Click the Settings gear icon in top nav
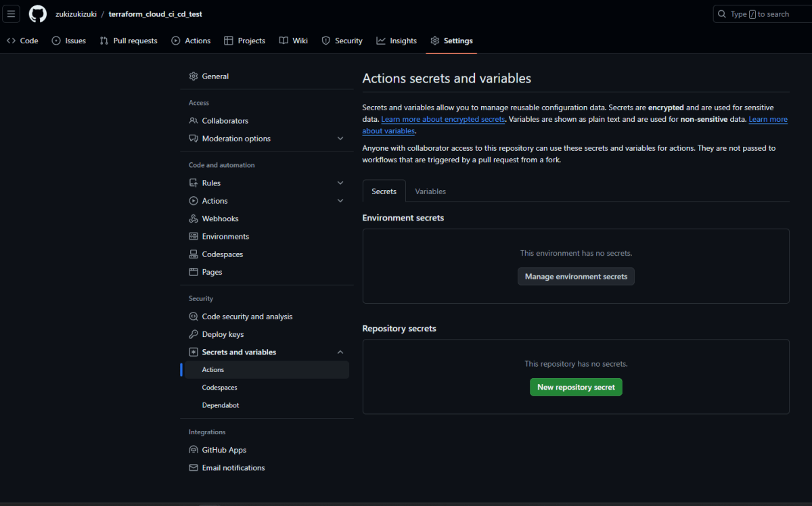The width and height of the screenshot is (812, 506). [x=435, y=41]
